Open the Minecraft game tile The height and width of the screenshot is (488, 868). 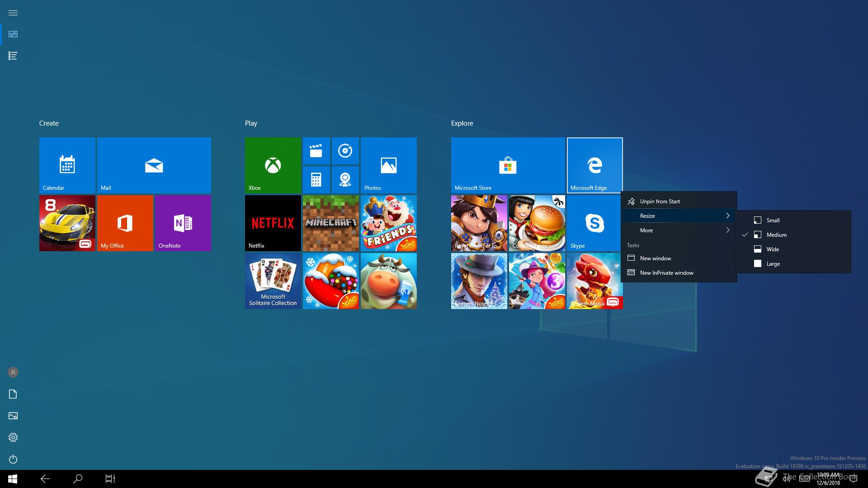tap(330, 223)
